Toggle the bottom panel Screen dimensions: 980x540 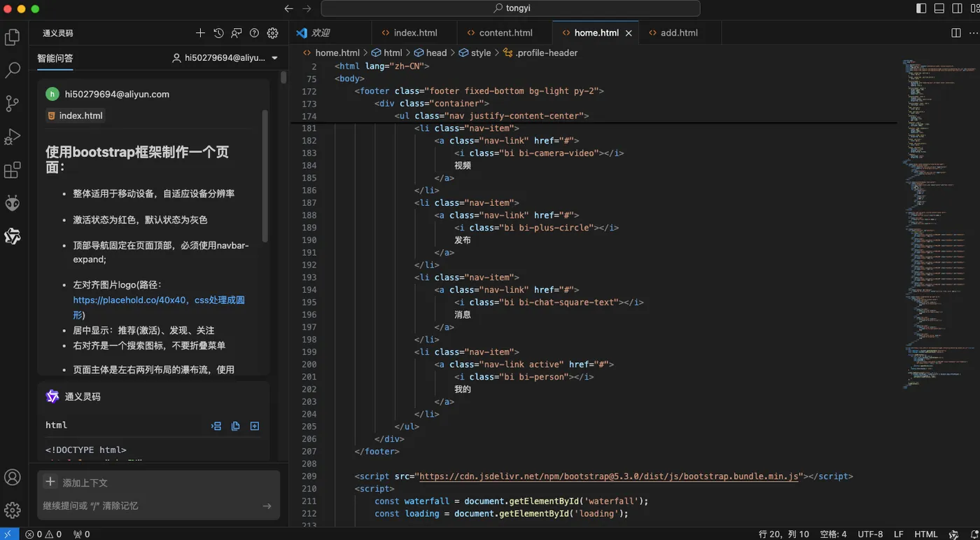939,8
